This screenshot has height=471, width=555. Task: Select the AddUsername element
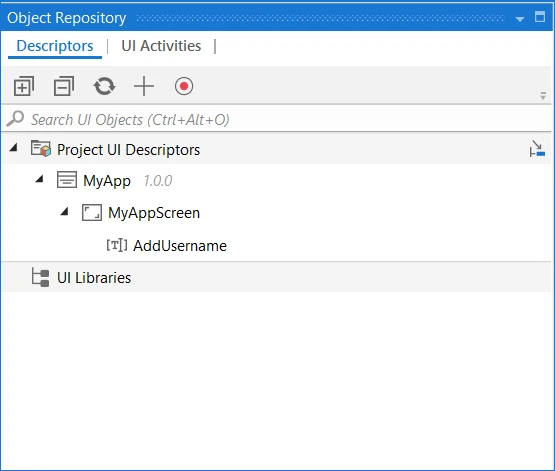180,246
